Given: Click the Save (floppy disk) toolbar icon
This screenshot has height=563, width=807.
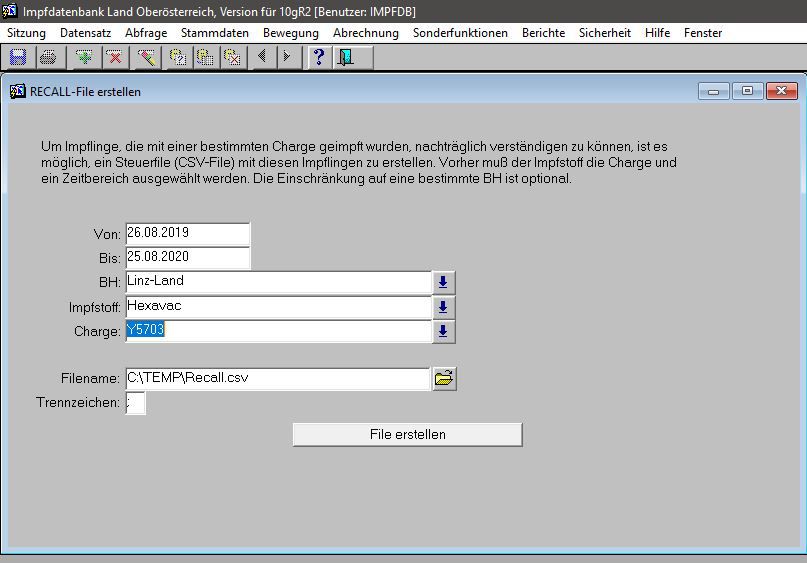Looking at the screenshot, I should tap(18, 57).
